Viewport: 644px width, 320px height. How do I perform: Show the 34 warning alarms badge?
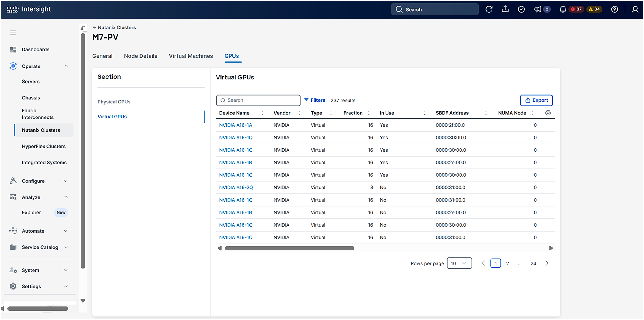coord(594,9)
